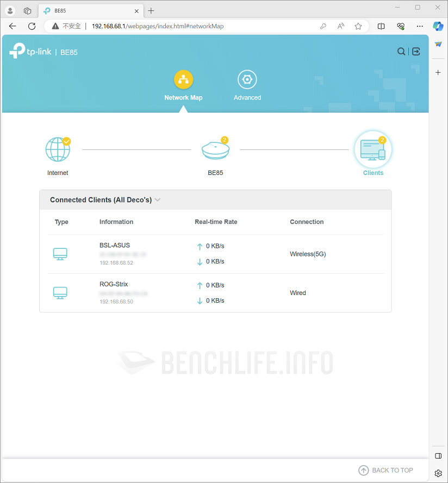Click the Network Map sitemap icon
The image size is (448, 483).
(183, 78)
